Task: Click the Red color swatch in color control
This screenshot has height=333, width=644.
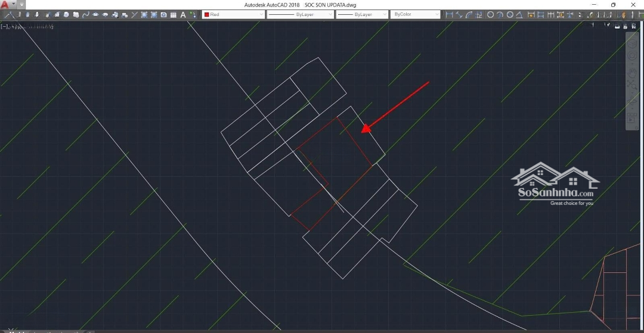Action: tap(207, 14)
